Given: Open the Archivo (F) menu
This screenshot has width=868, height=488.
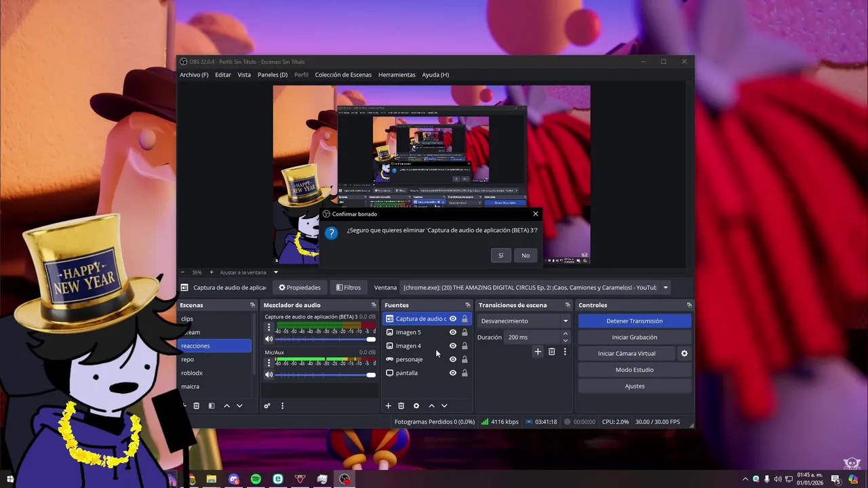Looking at the screenshot, I should [194, 75].
